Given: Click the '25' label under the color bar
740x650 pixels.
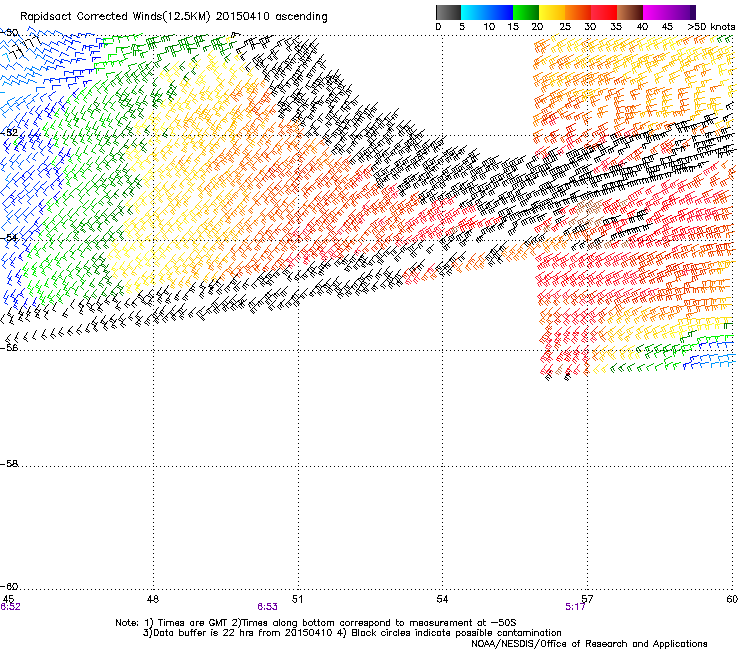Looking at the screenshot, I should pyautogui.click(x=565, y=27).
